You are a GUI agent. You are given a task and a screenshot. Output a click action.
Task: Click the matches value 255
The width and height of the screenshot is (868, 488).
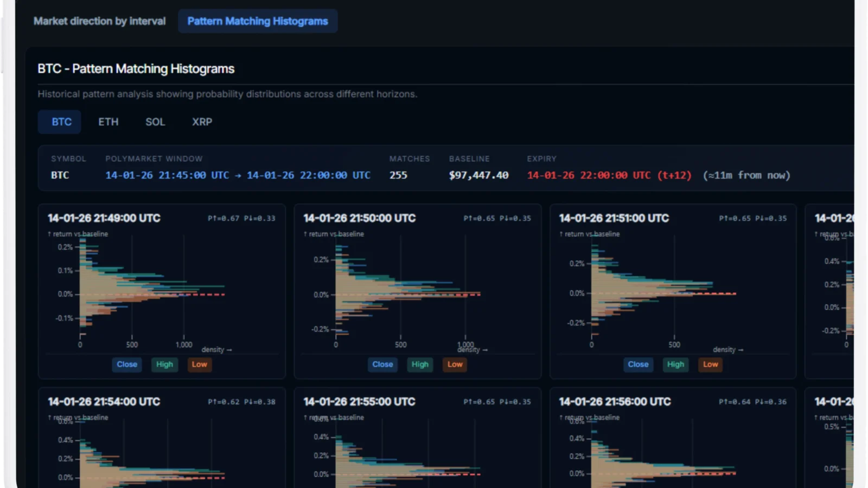[398, 175]
